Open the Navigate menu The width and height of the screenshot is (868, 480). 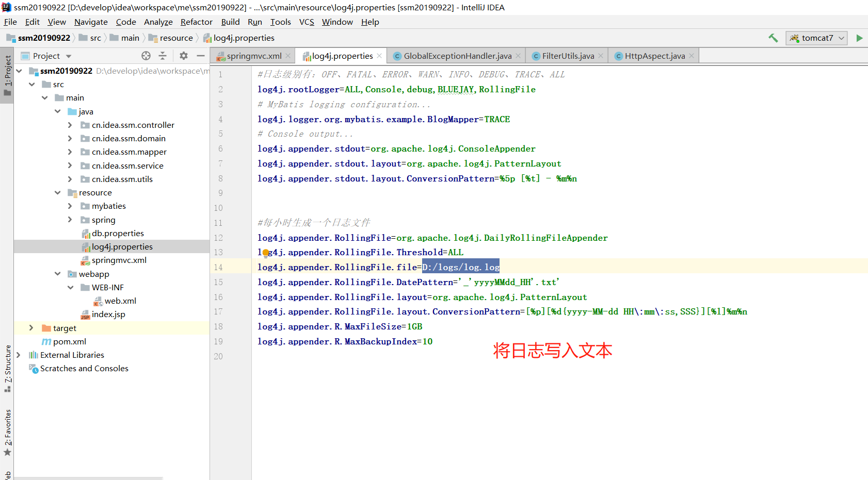[91, 22]
